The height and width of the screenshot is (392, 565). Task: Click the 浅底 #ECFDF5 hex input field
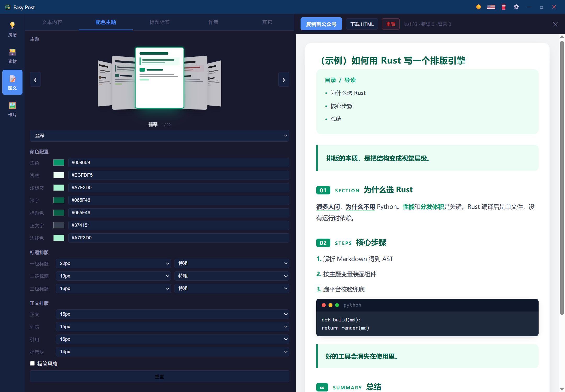pyautogui.click(x=179, y=175)
